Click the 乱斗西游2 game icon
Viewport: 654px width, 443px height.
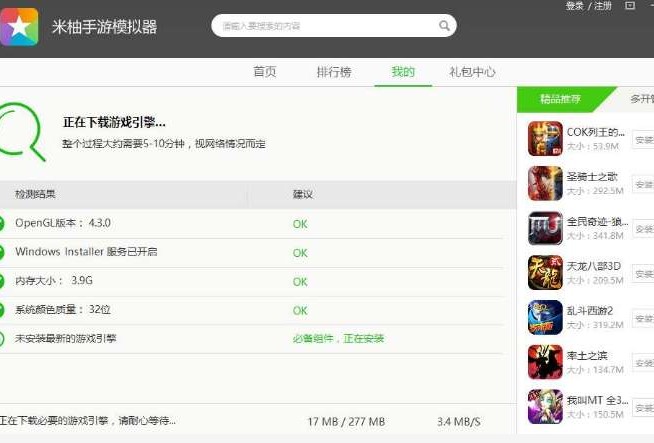click(545, 317)
